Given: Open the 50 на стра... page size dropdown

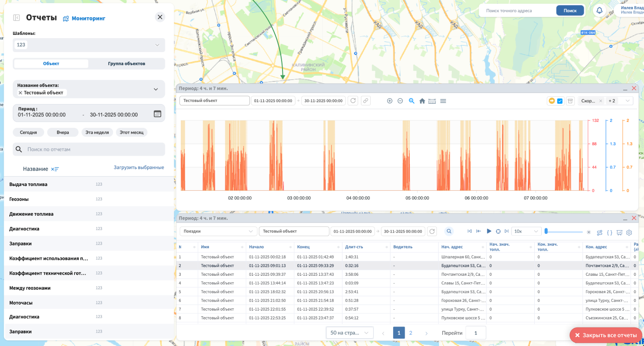Looking at the screenshot, I should tap(350, 333).
